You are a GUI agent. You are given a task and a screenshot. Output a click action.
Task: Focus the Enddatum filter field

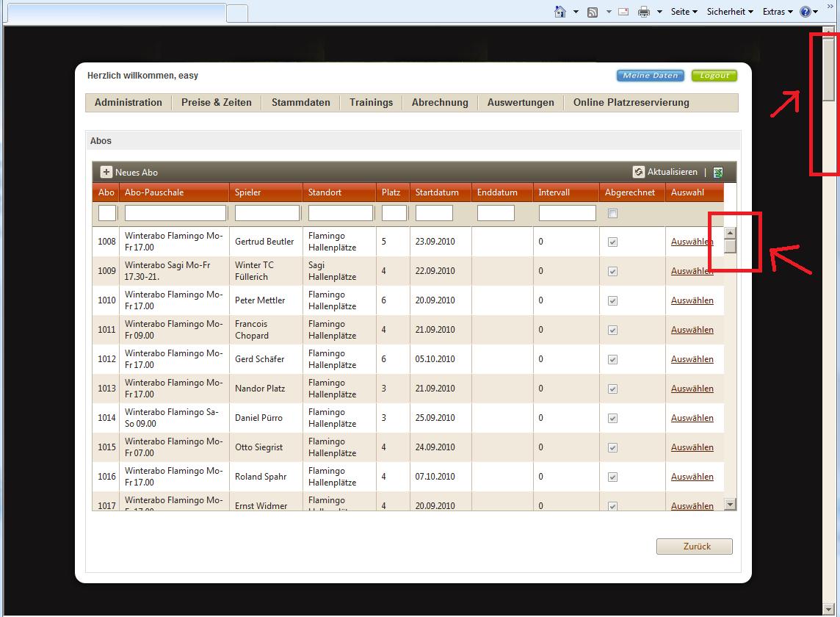(496, 213)
